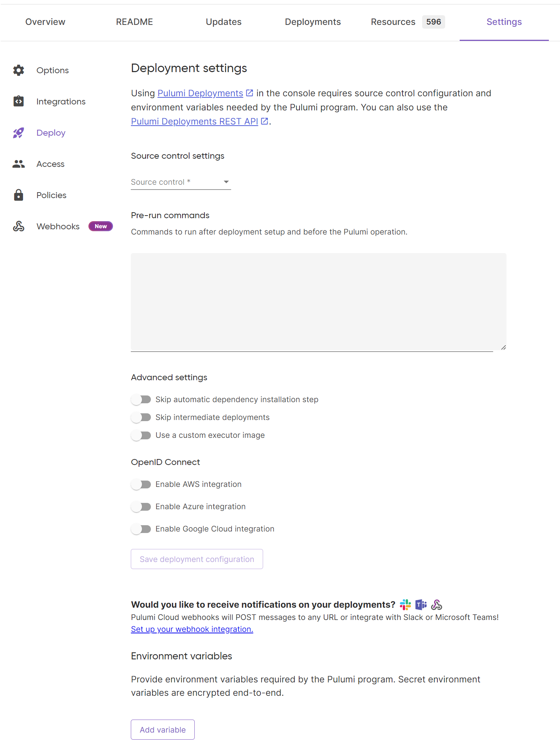Click the Webhooks icon in sidebar
Image resolution: width=560 pixels, height=756 pixels.
click(18, 226)
